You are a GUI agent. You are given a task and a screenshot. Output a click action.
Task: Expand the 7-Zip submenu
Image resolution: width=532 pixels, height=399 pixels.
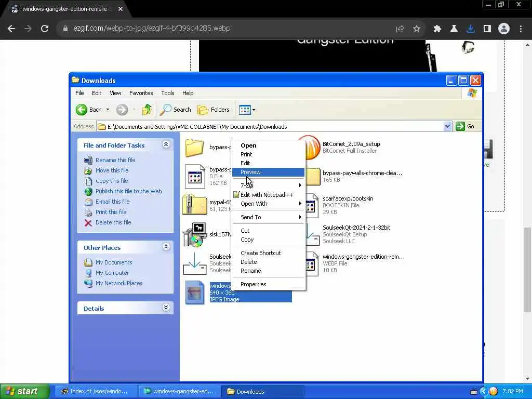point(268,185)
